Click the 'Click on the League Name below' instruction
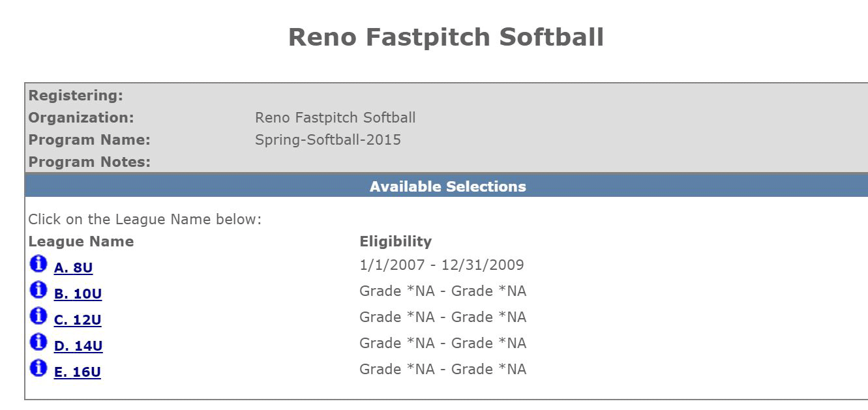This screenshot has width=868, height=410. pos(145,219)
